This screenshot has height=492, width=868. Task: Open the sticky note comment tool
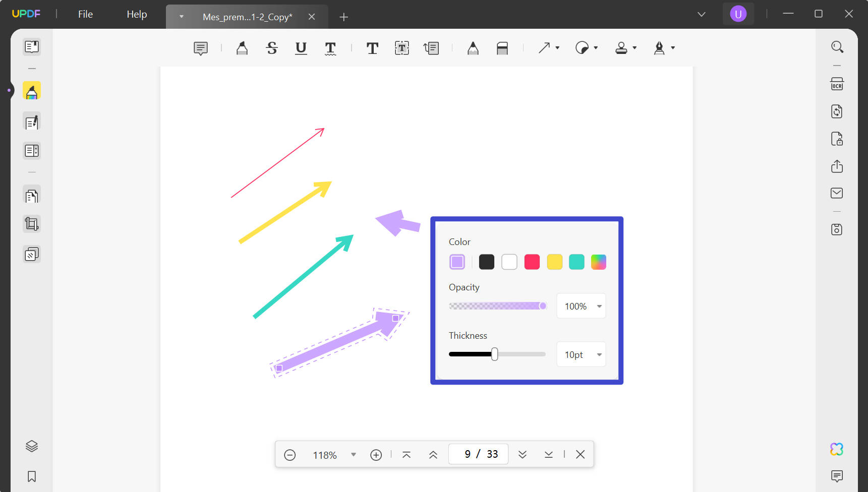pos(200,48)
